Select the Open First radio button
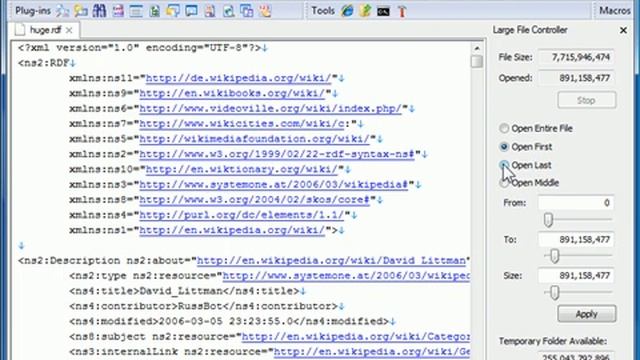 (504, 147)
